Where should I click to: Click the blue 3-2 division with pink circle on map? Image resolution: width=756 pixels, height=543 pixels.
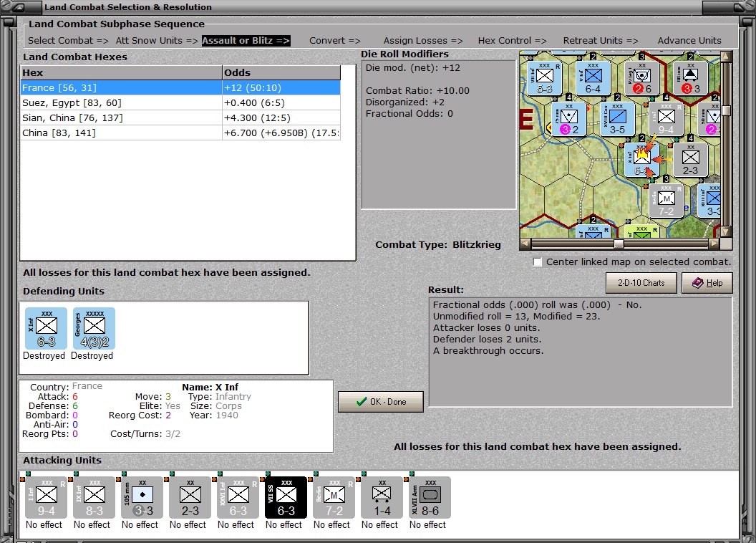pyautogui.click(x=569, y=119)
